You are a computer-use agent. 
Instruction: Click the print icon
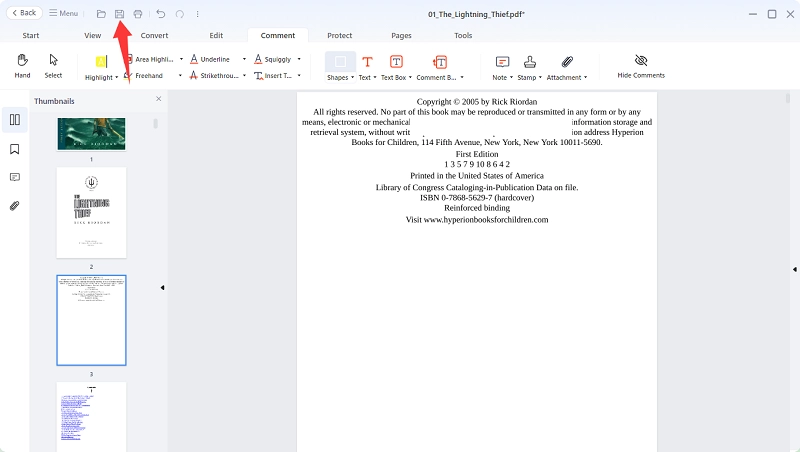point(138,14)
